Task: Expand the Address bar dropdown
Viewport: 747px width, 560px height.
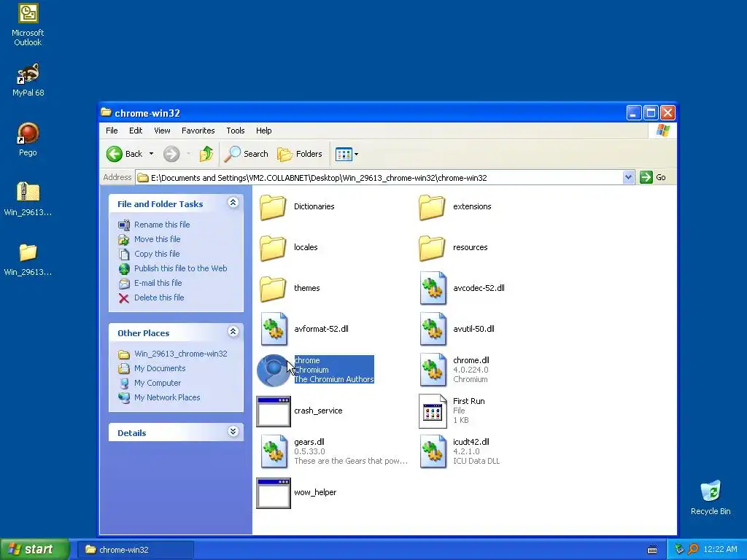Action: pyautogui.click(x=628, y=178)
